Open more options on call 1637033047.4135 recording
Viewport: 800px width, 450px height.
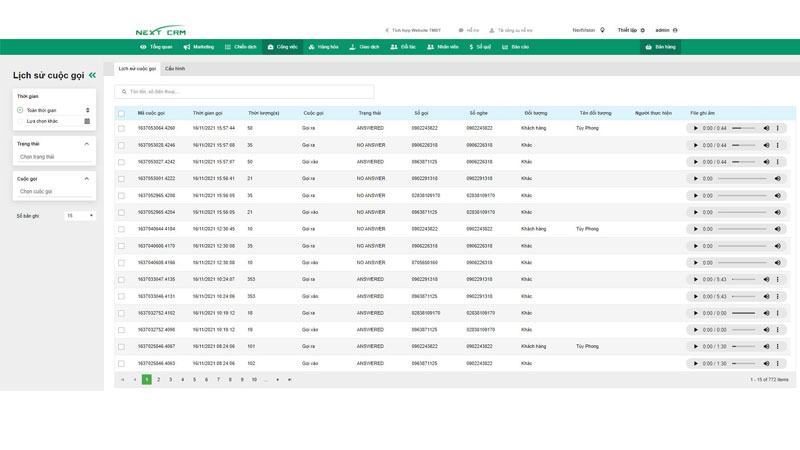pyautogui.click(x=778, y=279)
